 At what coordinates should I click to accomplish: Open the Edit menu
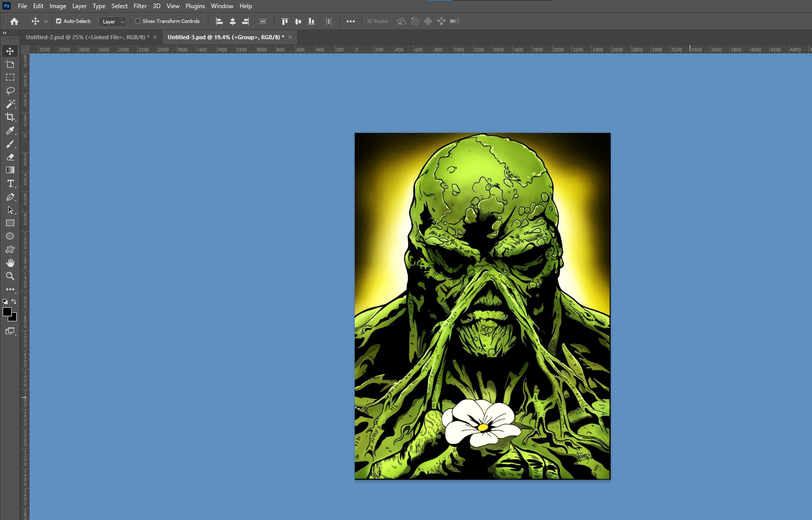tap(38, 6)
